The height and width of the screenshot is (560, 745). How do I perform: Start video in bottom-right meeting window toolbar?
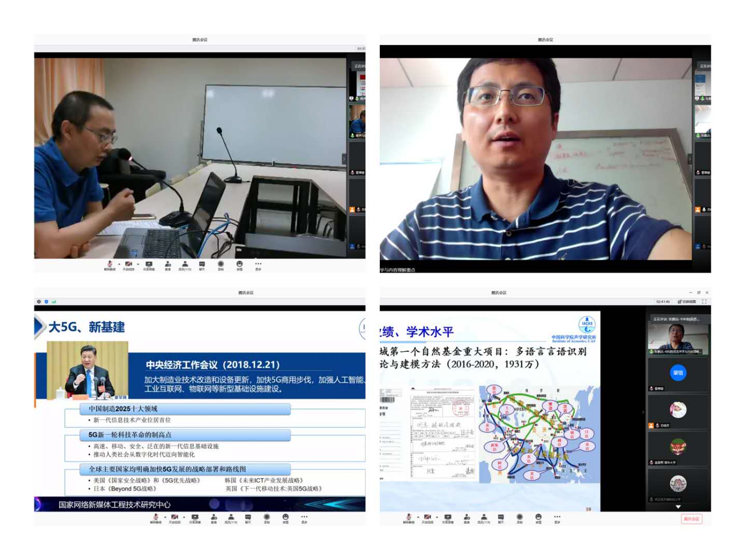[x=427, y=517]
